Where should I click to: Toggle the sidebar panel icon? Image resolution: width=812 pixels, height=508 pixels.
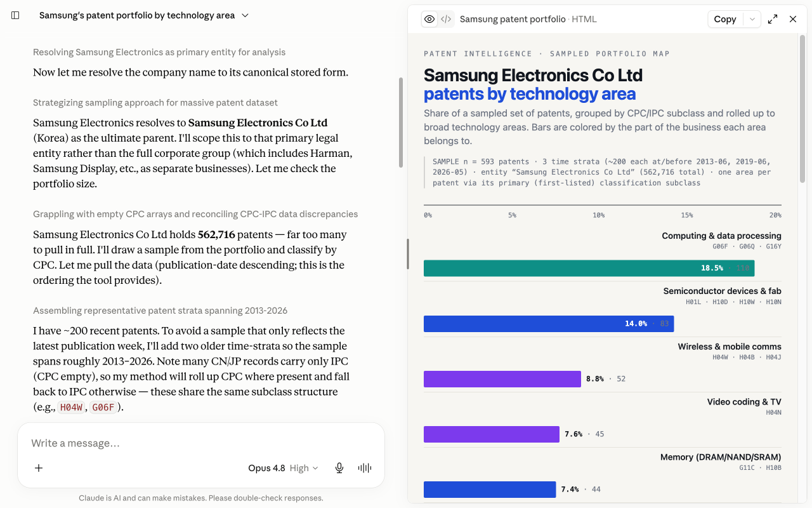16,15
